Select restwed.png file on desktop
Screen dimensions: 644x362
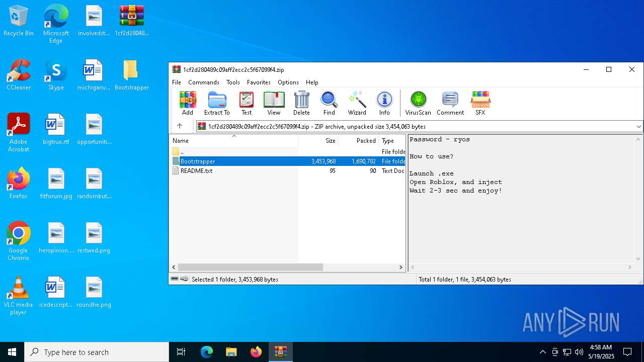coord(94,238)
